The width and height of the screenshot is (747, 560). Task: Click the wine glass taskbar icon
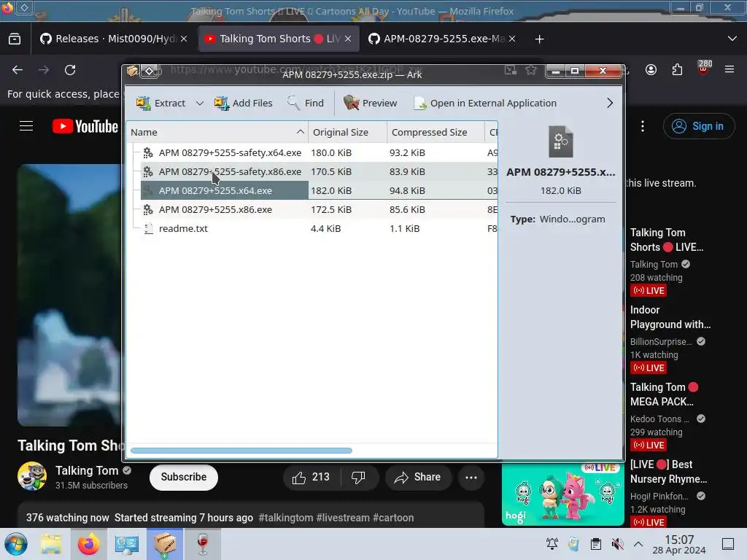(x=203, y=544)
